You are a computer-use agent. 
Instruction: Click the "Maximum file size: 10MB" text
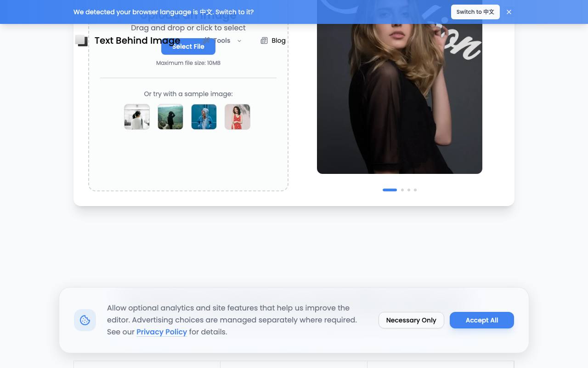pos(188,63)
